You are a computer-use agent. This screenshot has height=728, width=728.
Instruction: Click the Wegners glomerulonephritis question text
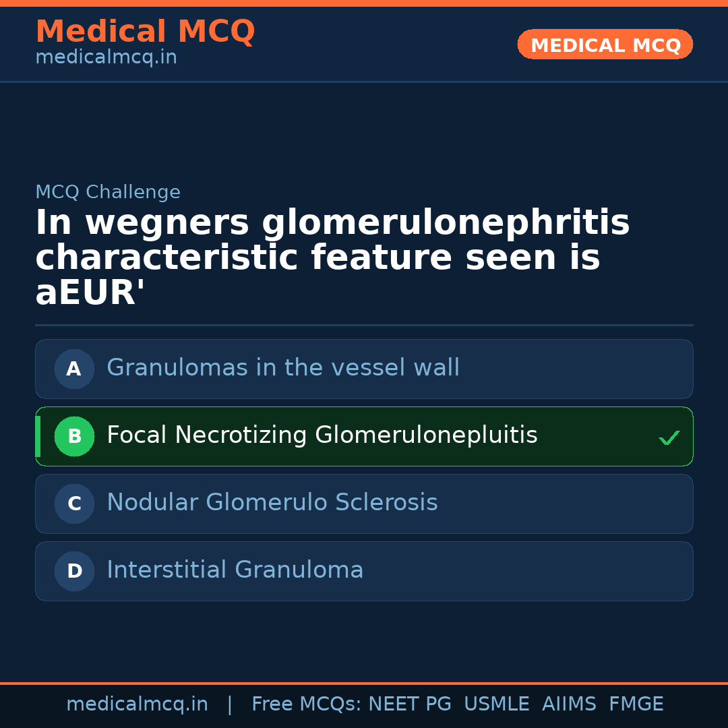[x=332, y=257]
